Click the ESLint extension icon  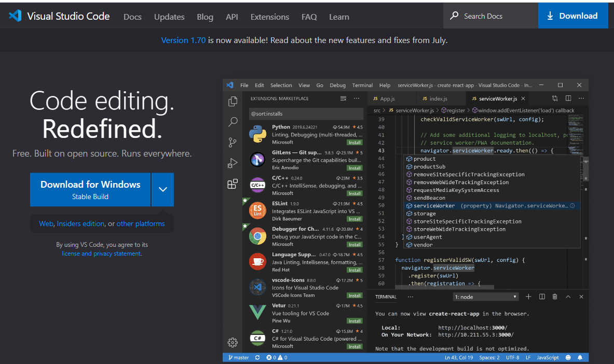pos(257,211)
